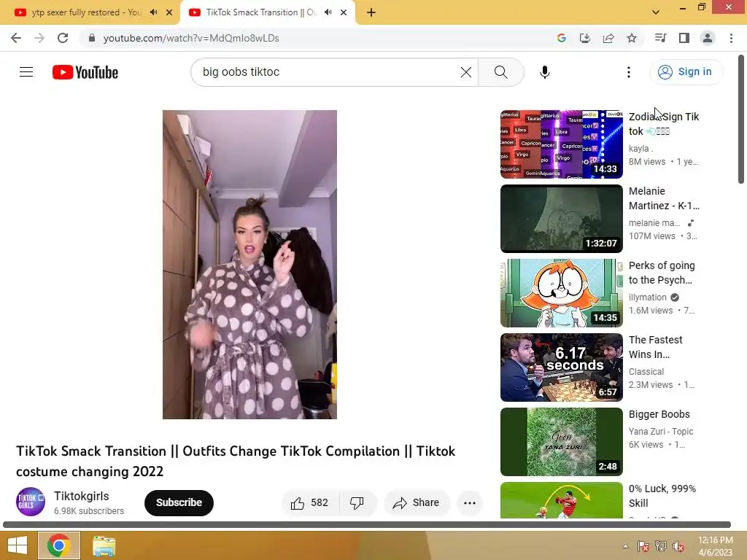747x560 pixels.
Task: Open Perks of going to Psych thumbnail
Action: coord(561,293)
